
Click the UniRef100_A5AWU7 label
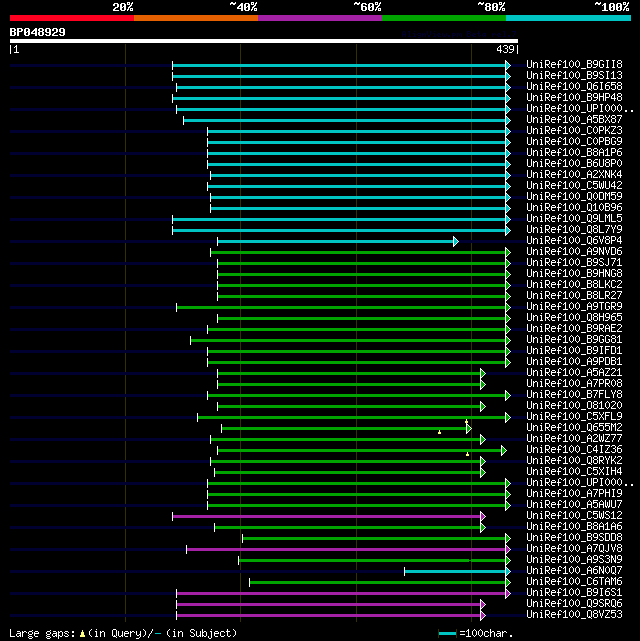click(574, 504)
